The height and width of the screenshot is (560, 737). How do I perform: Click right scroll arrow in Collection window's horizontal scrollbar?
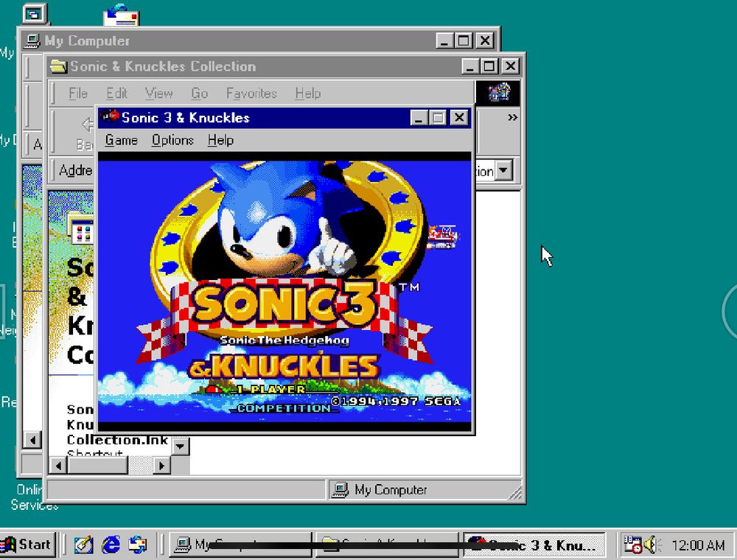[x=161, y=466]
